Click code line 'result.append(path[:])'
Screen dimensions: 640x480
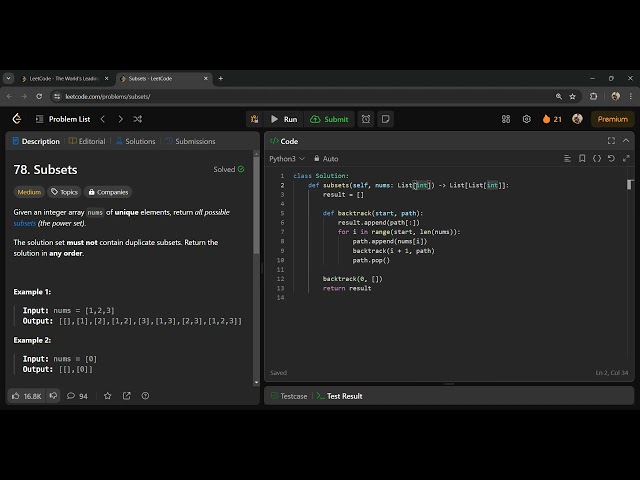coord(378,222)
